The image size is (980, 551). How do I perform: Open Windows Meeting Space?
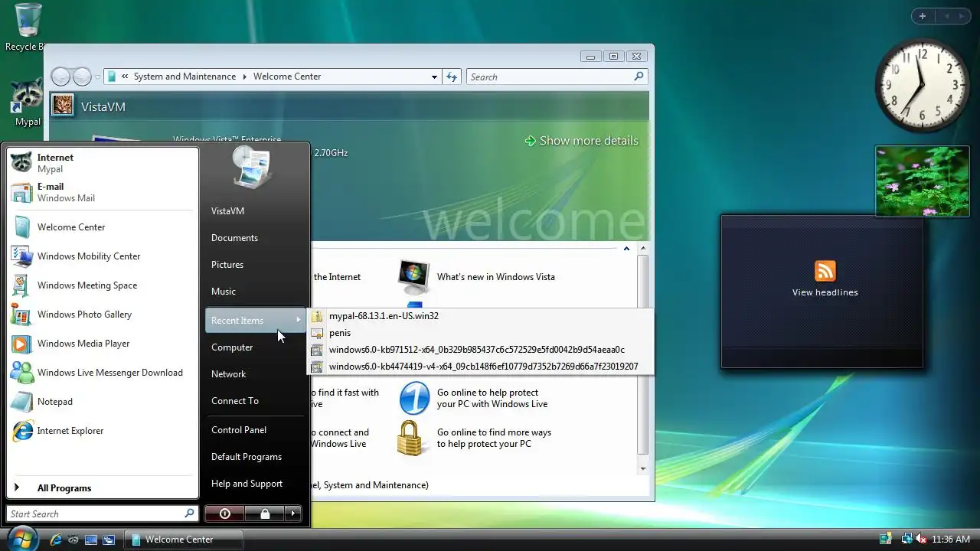(103, 285)
